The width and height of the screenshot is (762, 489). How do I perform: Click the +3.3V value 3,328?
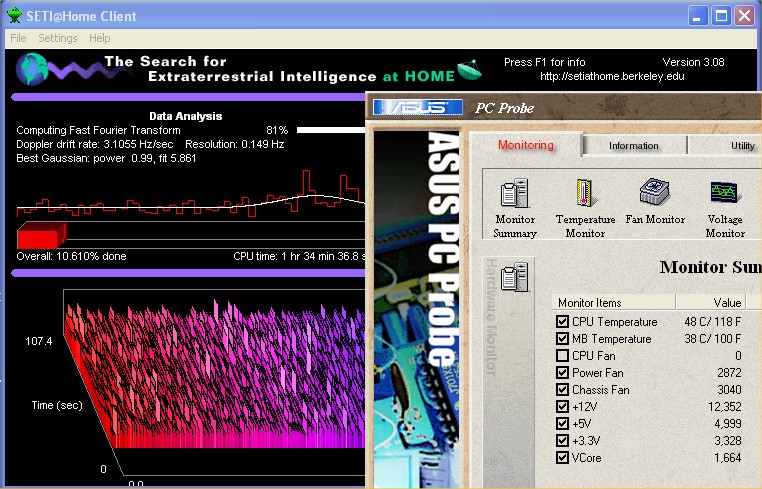tap(727, 440)
